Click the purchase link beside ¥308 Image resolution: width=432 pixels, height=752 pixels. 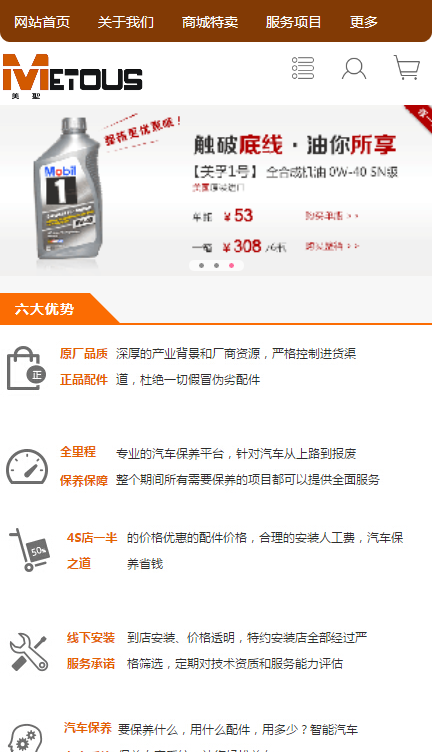click(332, 246)
